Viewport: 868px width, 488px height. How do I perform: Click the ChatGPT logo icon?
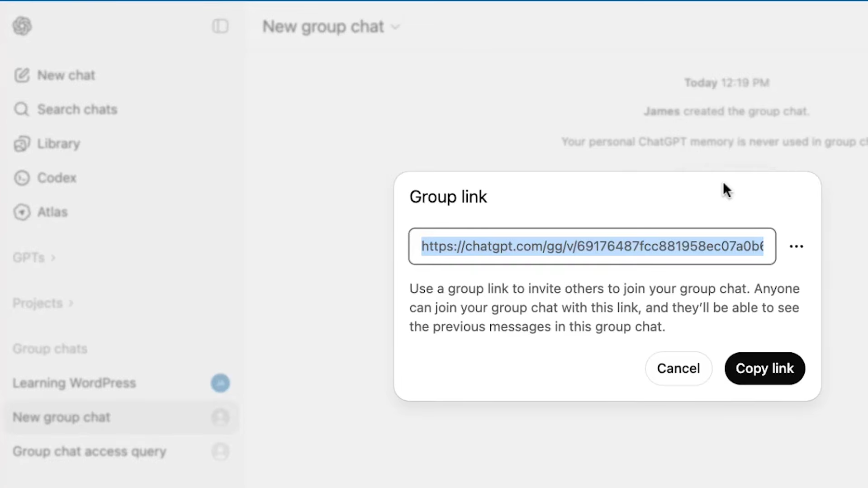pos(22,26)
